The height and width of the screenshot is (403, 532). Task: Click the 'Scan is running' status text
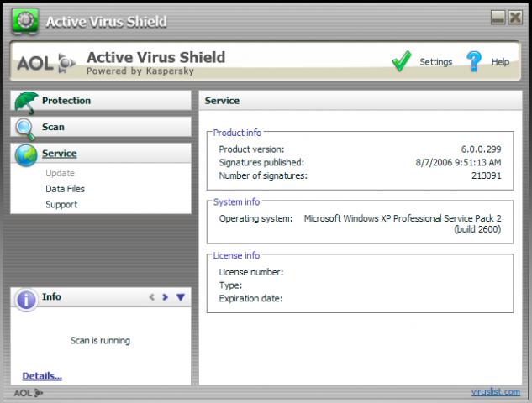[x=100, y=340]
